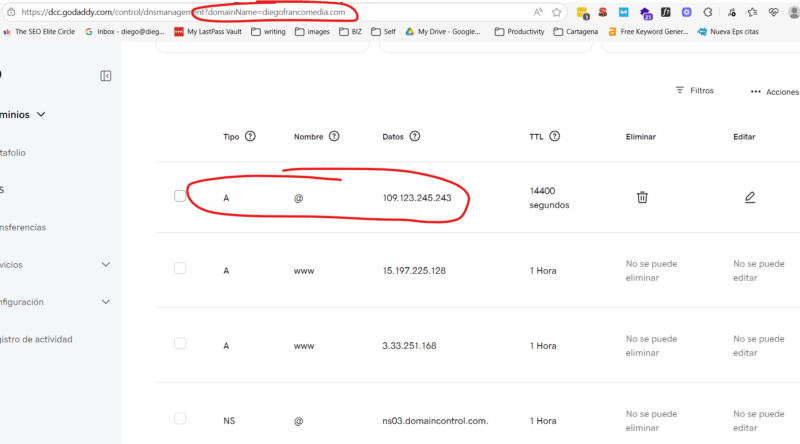The width and height of the screenshot is (800, 444).
Task: Open Datos column help icon
Action: point(415,136)
